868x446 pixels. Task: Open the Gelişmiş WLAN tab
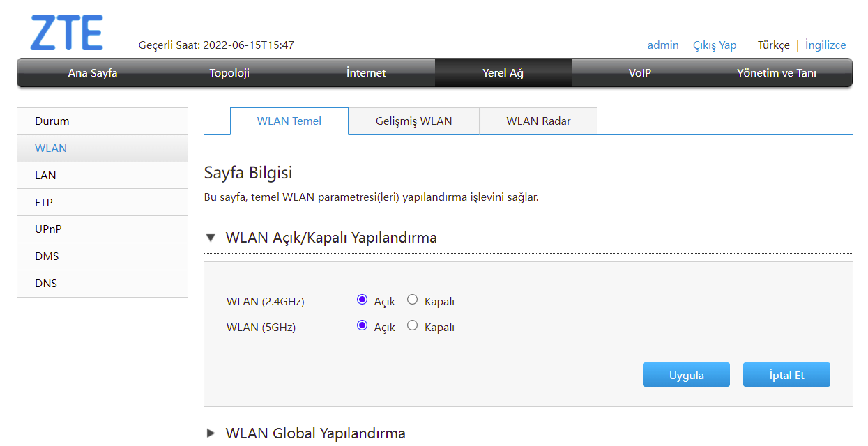coord(413,121)
